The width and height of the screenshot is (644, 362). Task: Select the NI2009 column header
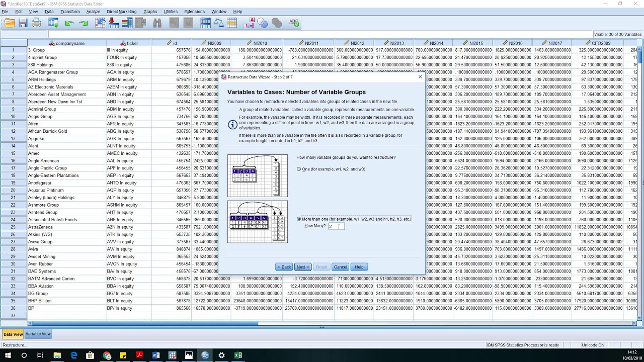[x=211, y=43]
